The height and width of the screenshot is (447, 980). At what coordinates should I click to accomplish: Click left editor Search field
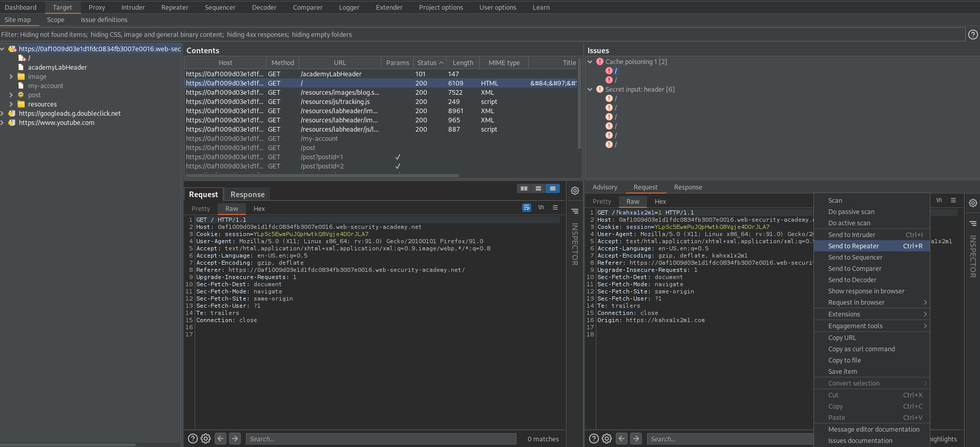pyautogui.click(x=381, y=439)
